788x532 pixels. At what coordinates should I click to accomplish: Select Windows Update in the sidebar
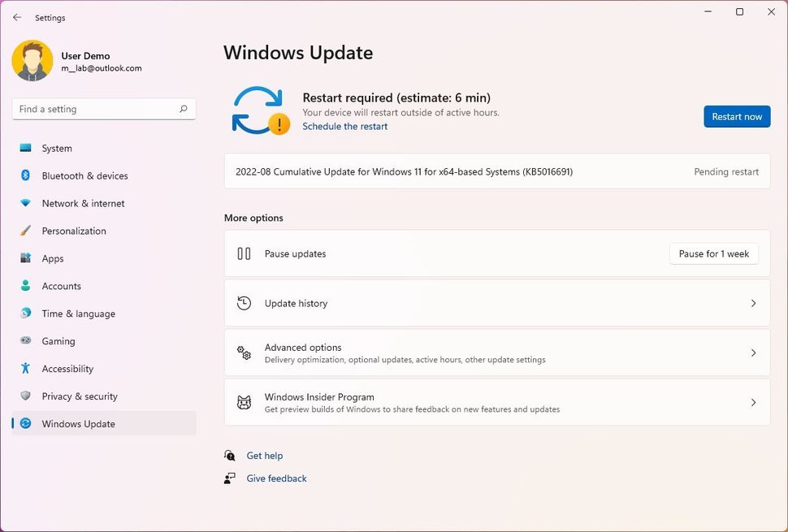pyautogui.click(x=78, y=423)
